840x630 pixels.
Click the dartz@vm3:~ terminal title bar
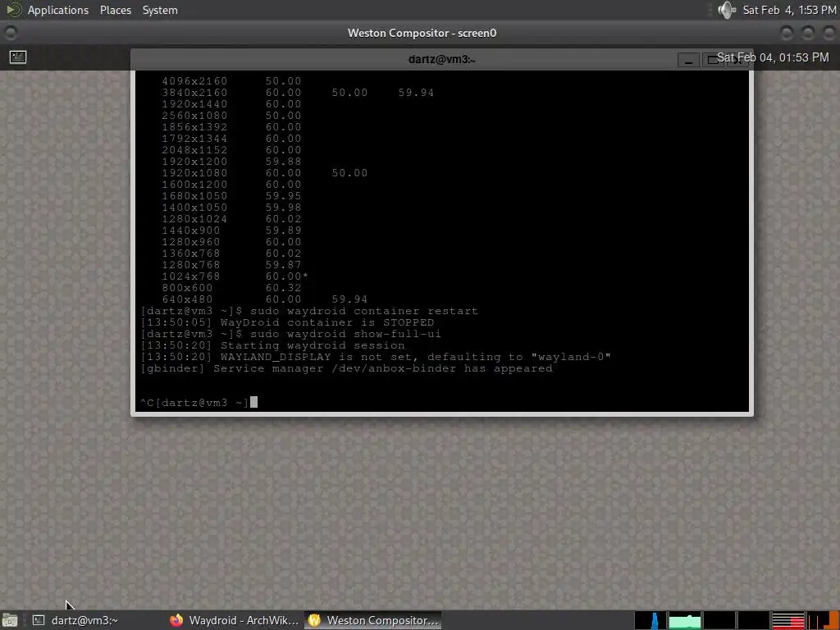441,59
